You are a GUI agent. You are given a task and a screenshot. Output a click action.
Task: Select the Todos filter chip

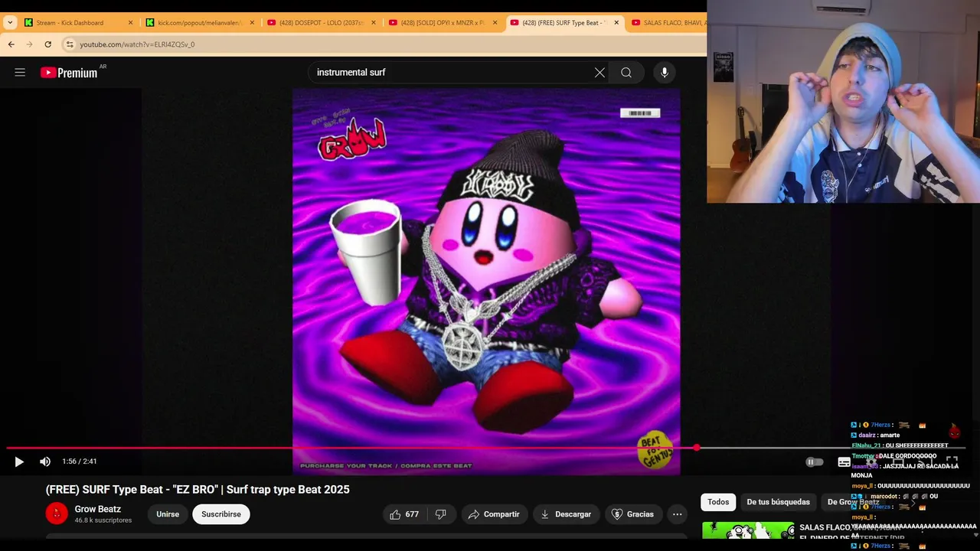pyautogui.click(x=718, y=502)
